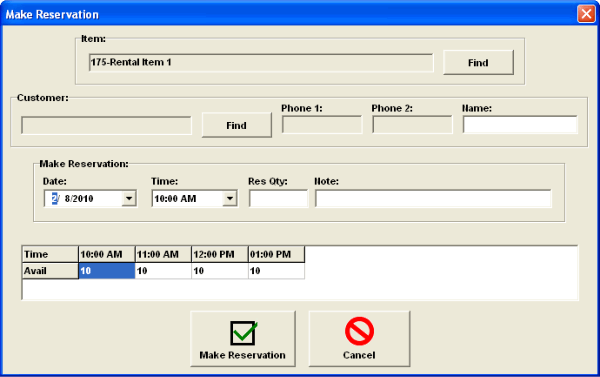Open the Date dropdown arrow
Screen dimensions: 600x377
[129, 199]
